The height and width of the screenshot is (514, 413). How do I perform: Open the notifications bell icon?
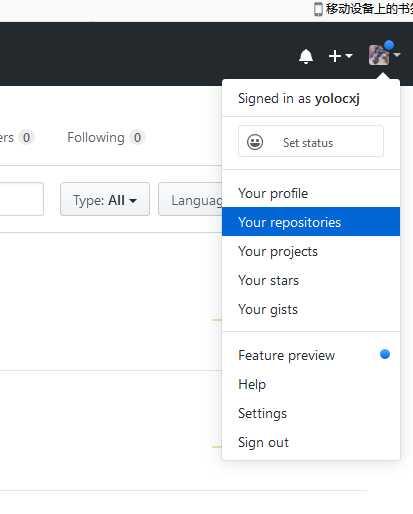[306, 56]
